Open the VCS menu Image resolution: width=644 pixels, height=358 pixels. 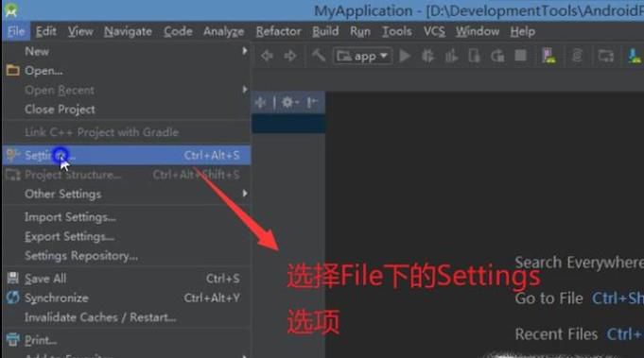tap(434, 31)
